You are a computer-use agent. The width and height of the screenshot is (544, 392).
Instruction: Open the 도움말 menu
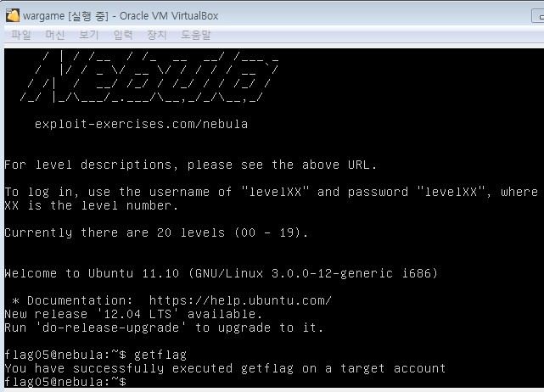point(196,35)
